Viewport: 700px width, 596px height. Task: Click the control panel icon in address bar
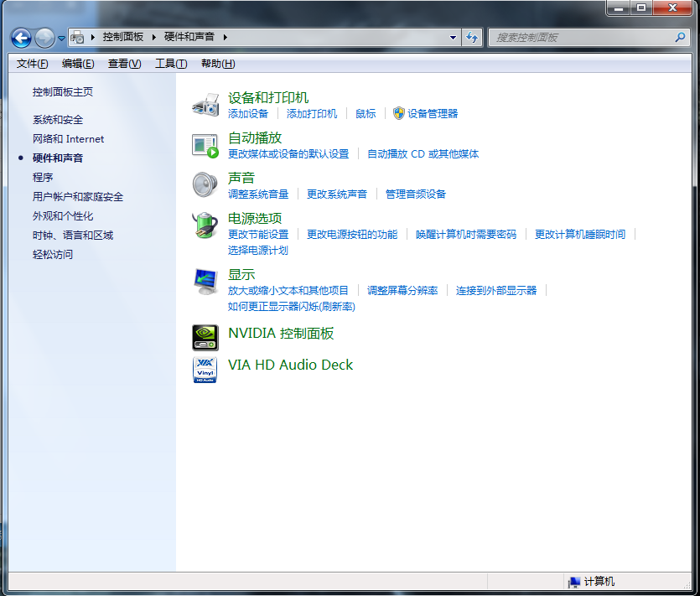coord(77,37)
